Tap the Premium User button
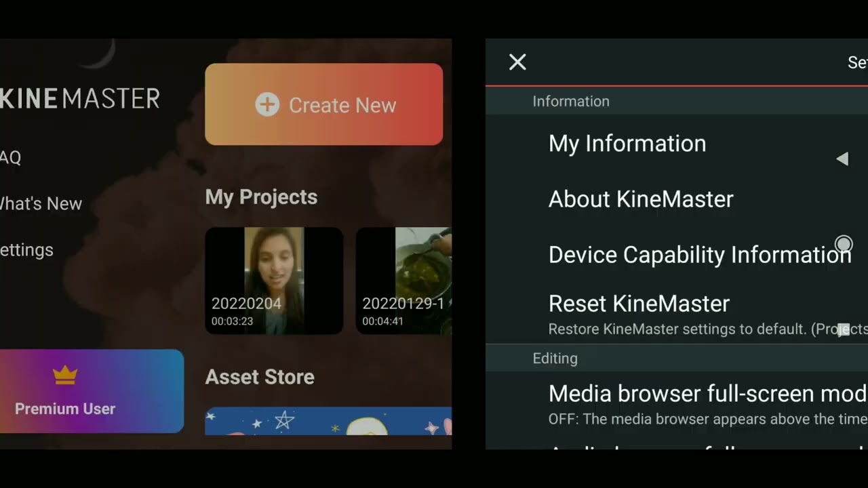868x488 pixels. (92, 391)
